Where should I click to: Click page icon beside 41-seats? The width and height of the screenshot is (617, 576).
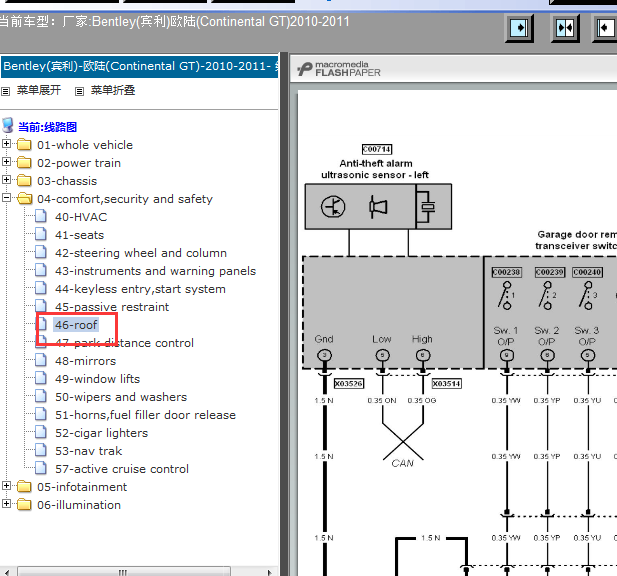click(41, 234)
